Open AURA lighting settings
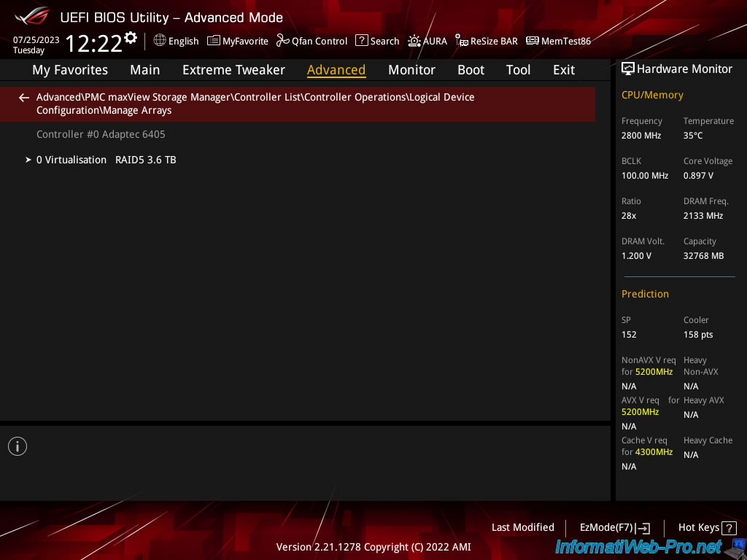 [427, 41]
